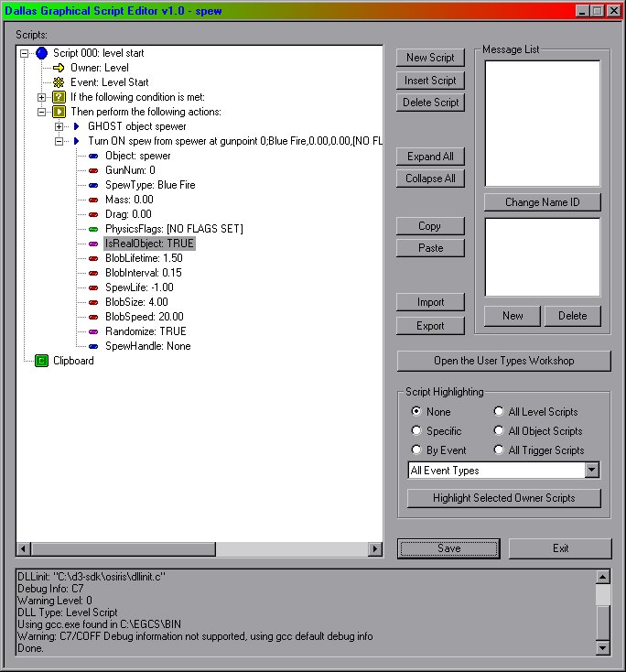Click the magenta Randomize parameter icon
The width and height of the screenshot is (626, 672).
coord(93,331)
